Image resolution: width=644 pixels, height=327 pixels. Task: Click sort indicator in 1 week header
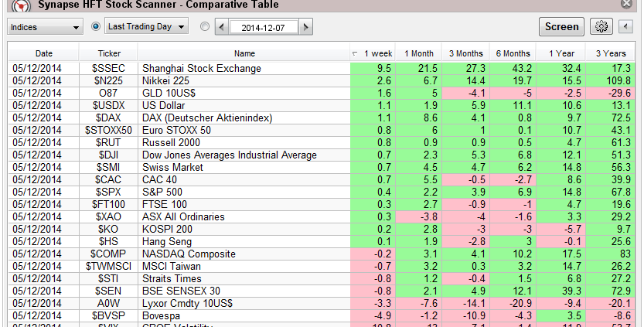(355, 53)
